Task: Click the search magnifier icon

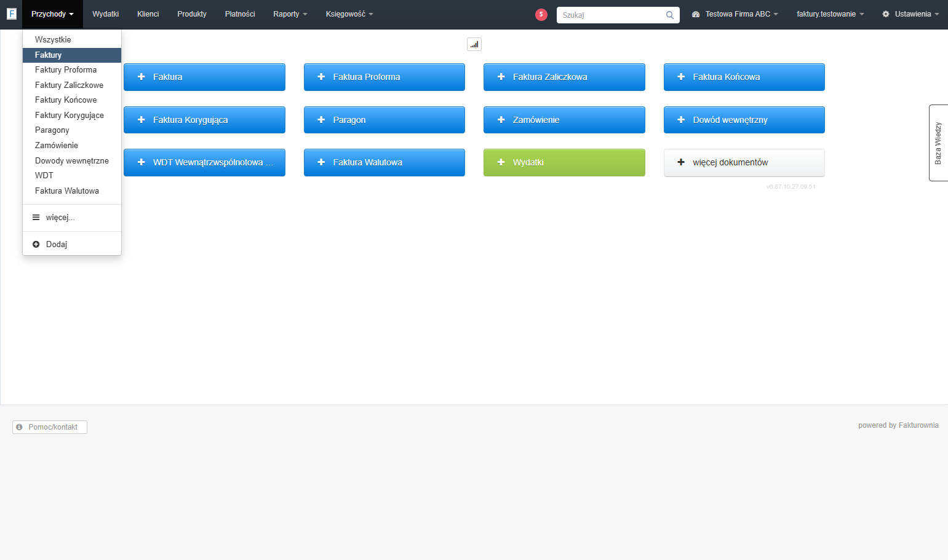Action: (670, 15)
